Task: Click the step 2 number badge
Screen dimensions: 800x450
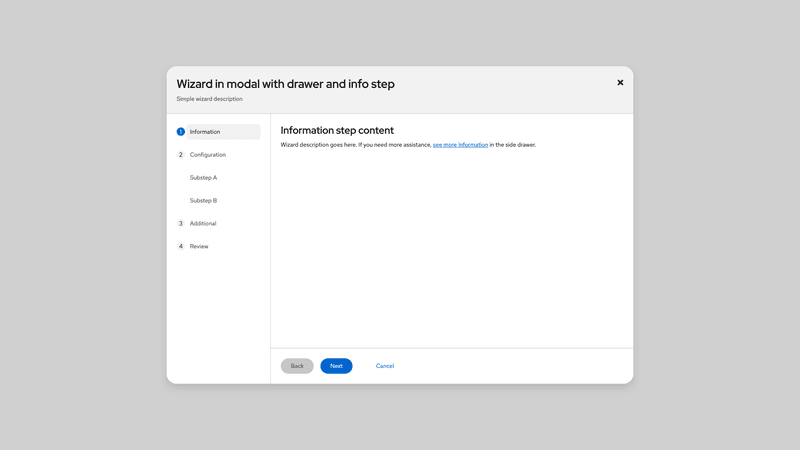Action: click(181, 155)
